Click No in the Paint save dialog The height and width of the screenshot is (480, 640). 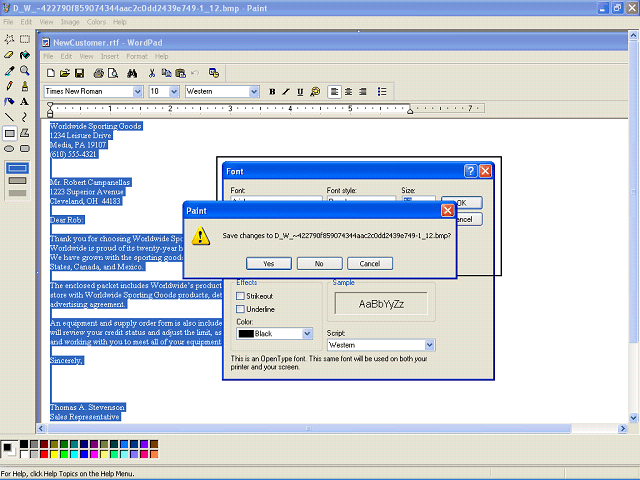coord(319,264)
